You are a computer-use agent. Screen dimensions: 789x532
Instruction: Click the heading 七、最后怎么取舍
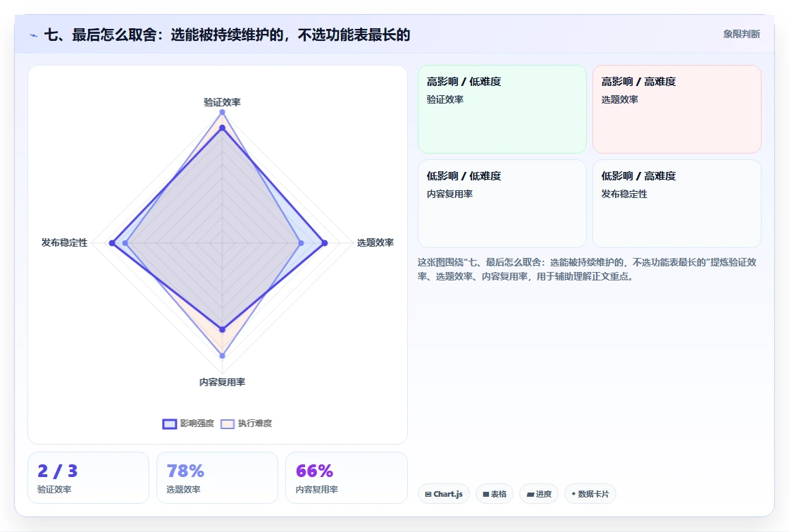coord(227,35)
